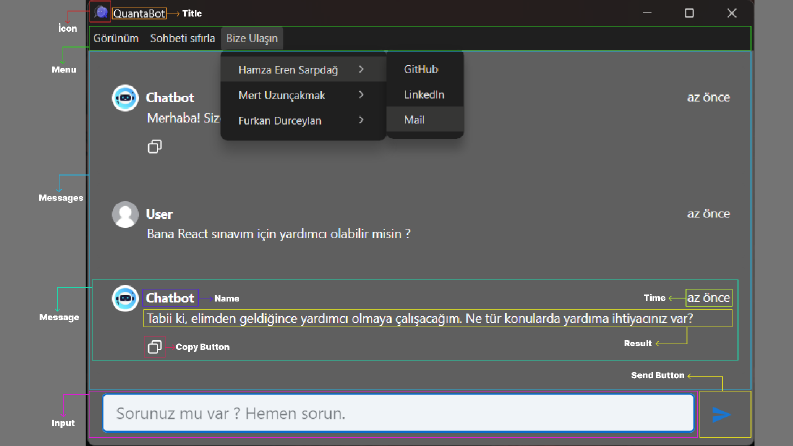The width and height of the screenshot is (793, 446).
Task: Click the Chatbot avatar in last message
Action: point(125,298)
